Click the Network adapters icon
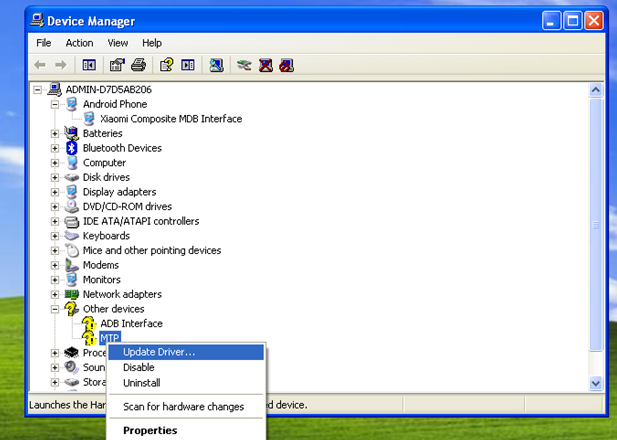The width and height of the screenshot is (617, 440). pos(72,294)
